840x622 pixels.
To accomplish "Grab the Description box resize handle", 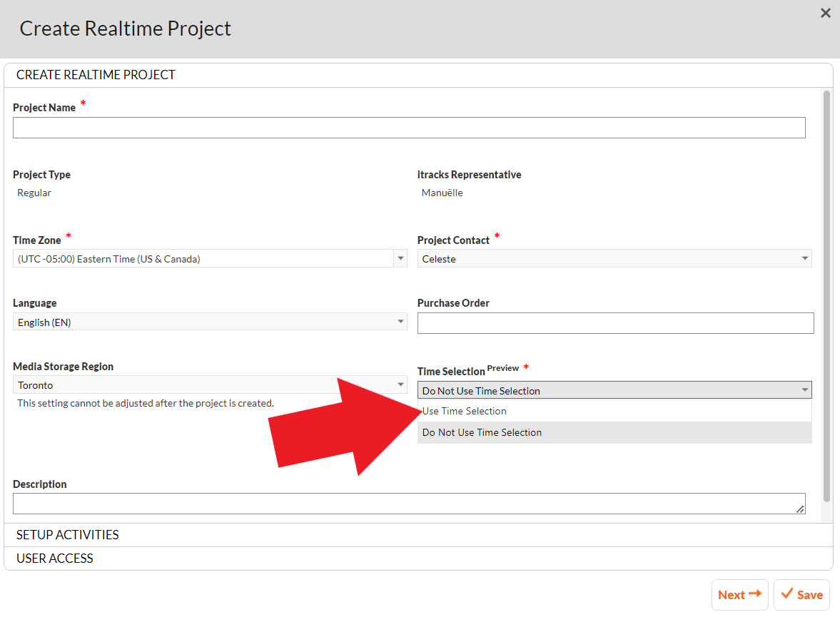I will [x=800, y=509].
